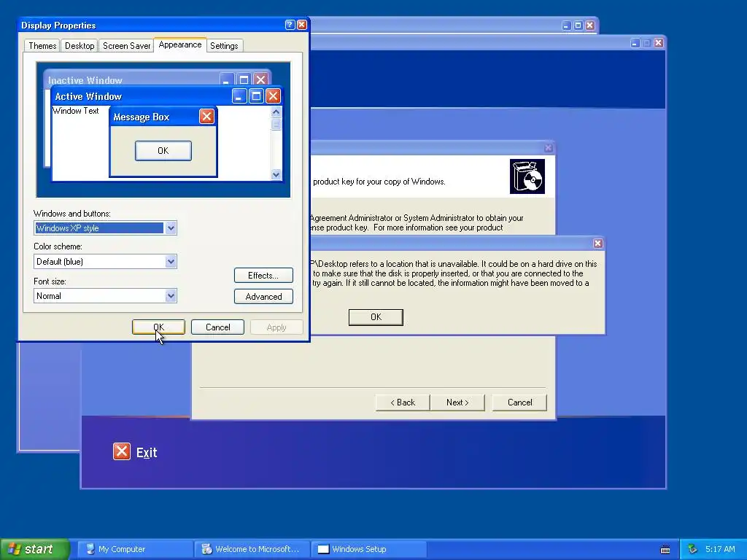Click OK in the location unavailable error

coord(376,317)
